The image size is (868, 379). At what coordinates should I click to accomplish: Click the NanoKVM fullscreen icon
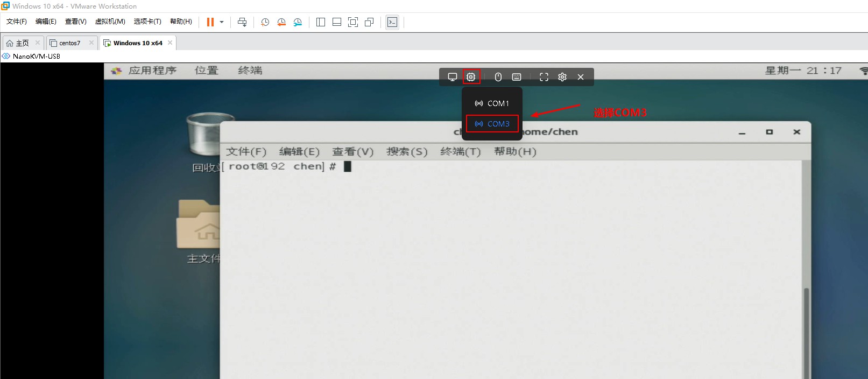[544, 77]
